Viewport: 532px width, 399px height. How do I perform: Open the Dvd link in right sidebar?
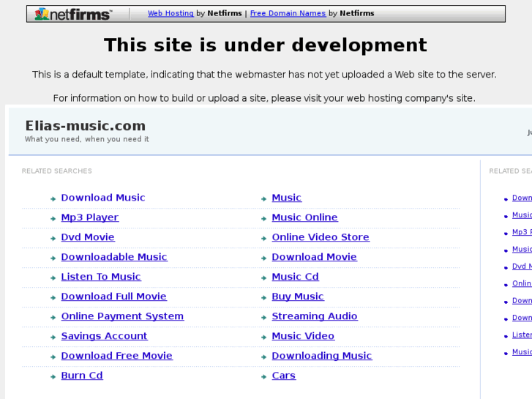[x=522, y=266]
